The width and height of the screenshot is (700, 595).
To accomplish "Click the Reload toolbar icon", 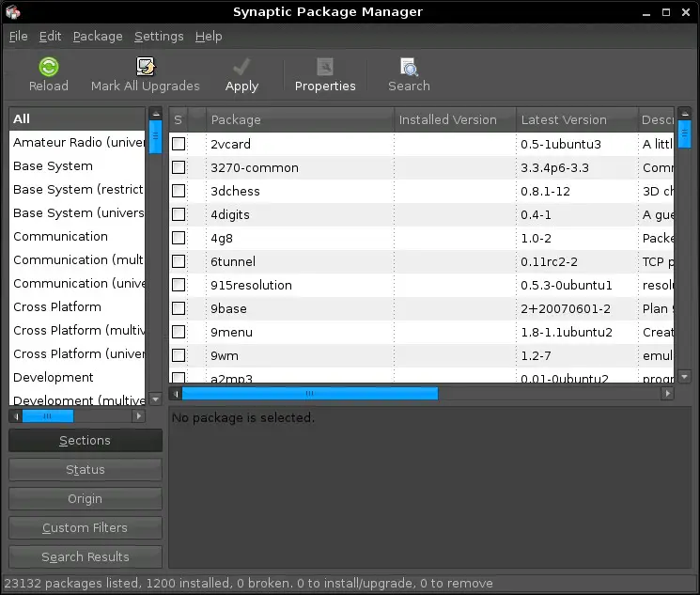I will tap(48, 67).
